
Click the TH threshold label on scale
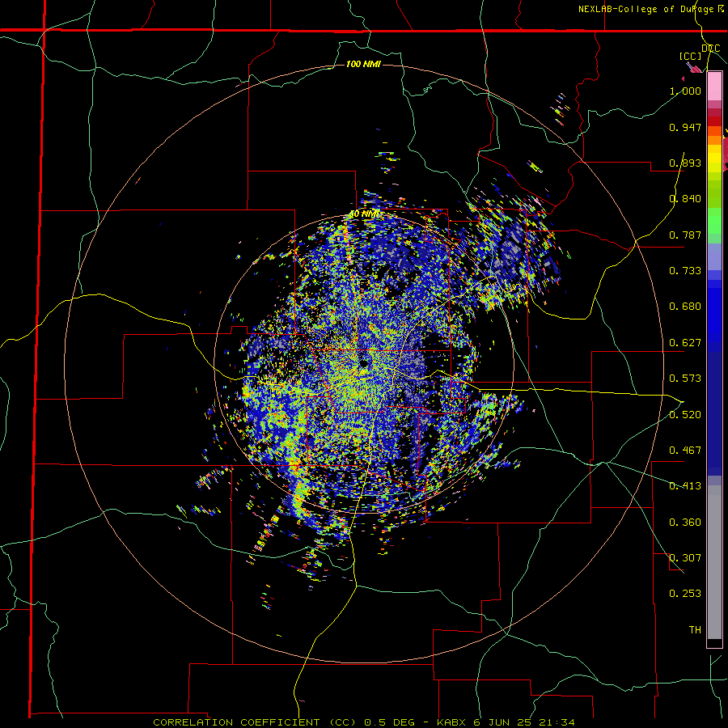click(695, 630)
